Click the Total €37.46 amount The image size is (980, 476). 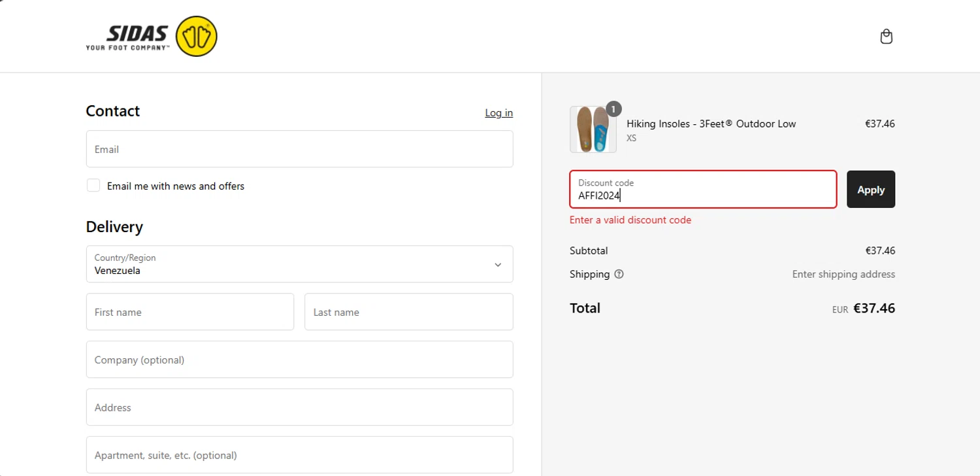(874, 308)
